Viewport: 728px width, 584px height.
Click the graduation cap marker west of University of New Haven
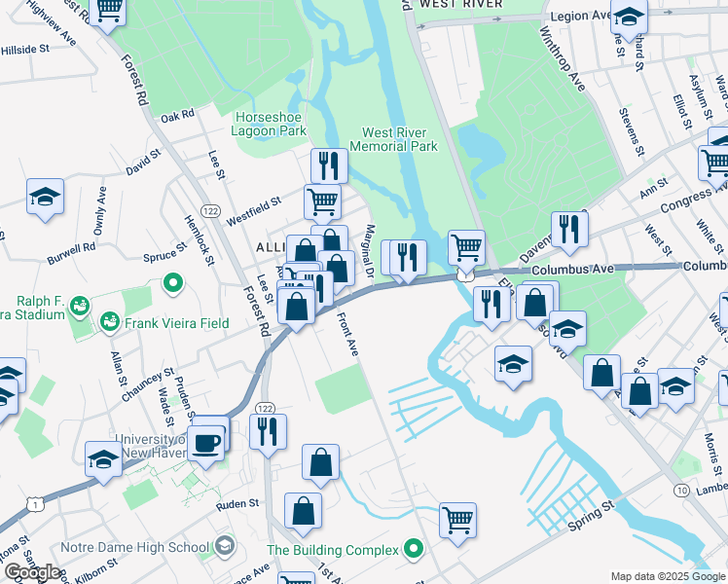(x=103, y=459)
